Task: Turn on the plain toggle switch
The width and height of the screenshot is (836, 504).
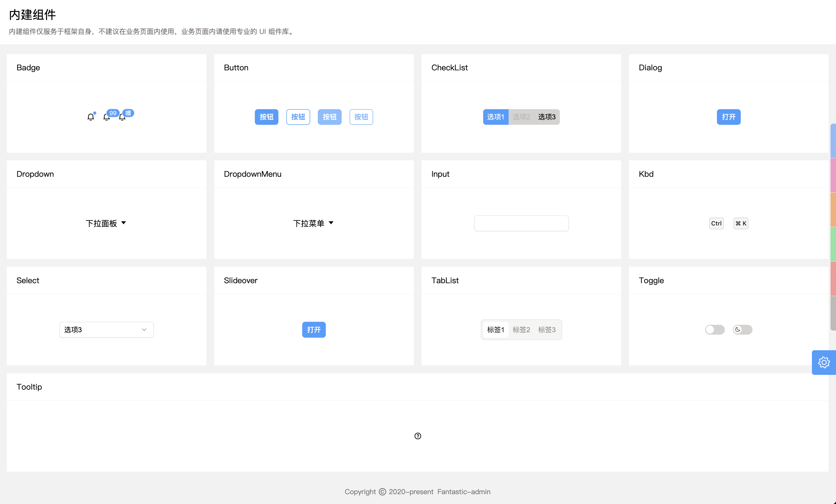Action: click(x=715, y=330)
